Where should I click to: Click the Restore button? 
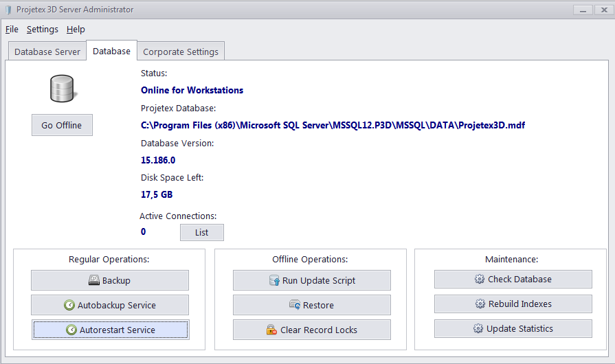(312, 305)
